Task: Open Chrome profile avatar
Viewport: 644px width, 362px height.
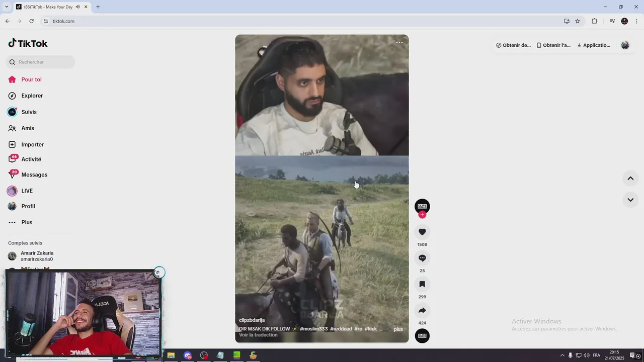Action: 624,21
